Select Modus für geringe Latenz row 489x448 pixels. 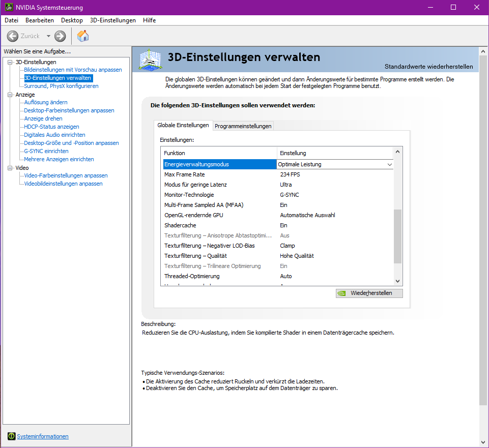coord(278,185)
